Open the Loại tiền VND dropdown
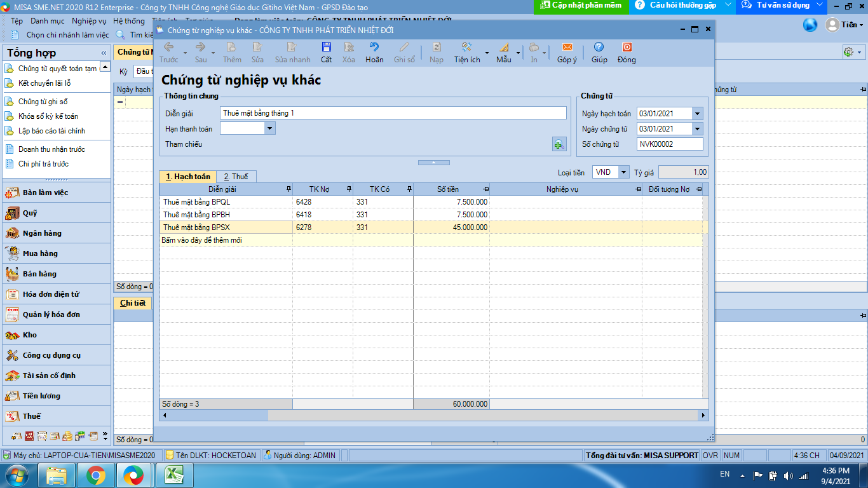The height and width of the screenshot is (488, 868). pos(624,172)
